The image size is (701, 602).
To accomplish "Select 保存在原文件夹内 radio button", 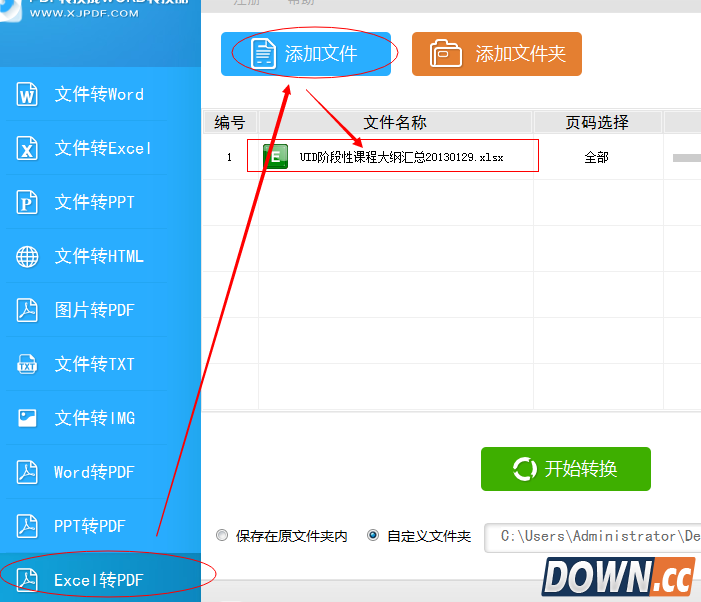I will click(x=222, y=535).
